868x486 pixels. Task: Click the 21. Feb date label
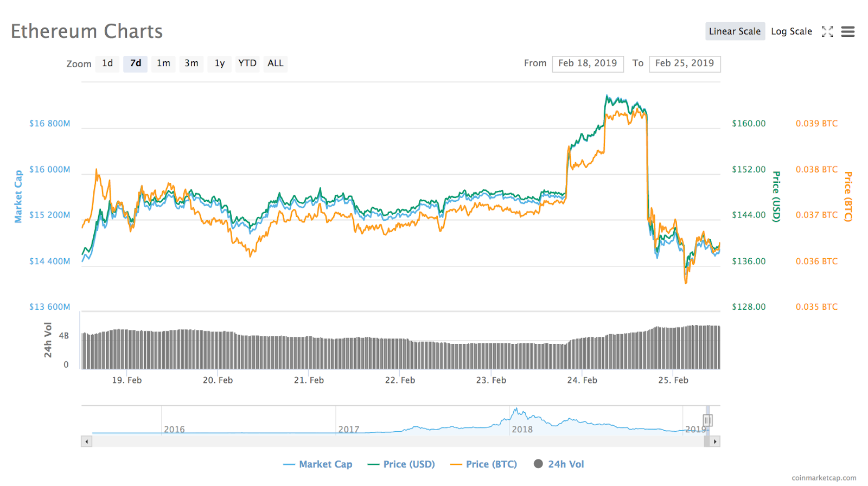pyautogui.click(x=309, y=380)
